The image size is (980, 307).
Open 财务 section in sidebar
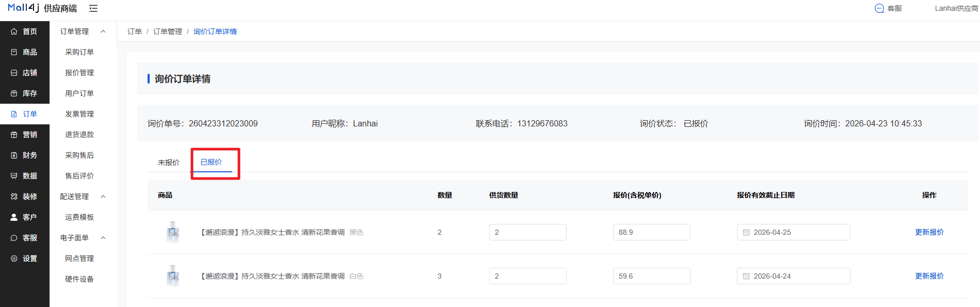25,155
